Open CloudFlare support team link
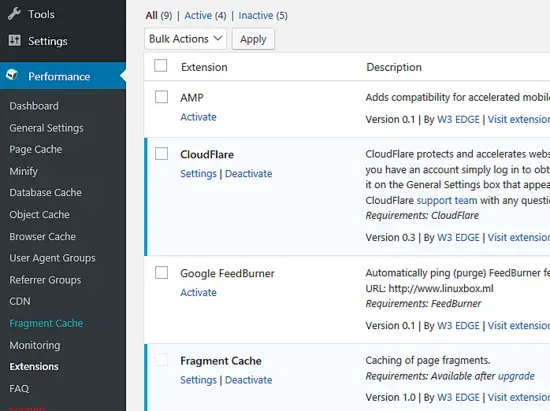Screen dimensions: 550x411 coord(447,200)
